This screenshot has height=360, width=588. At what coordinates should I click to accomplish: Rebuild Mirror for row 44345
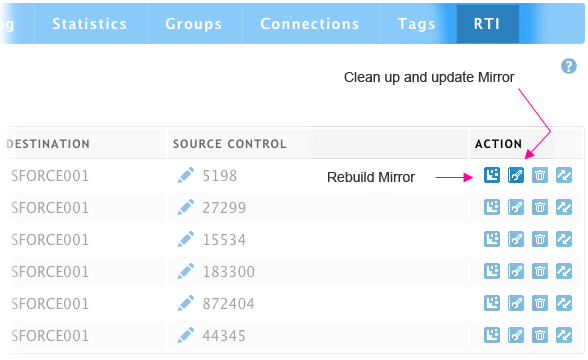point(492,335)
